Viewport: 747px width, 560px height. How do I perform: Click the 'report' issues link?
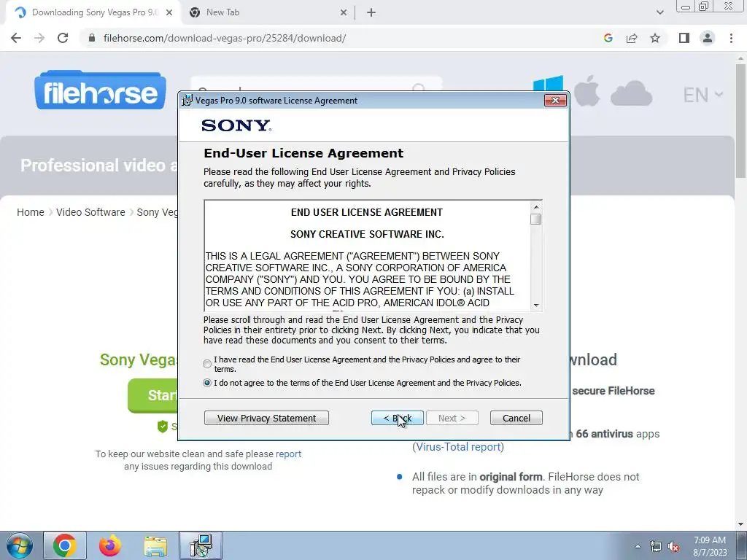coord(288,454)
